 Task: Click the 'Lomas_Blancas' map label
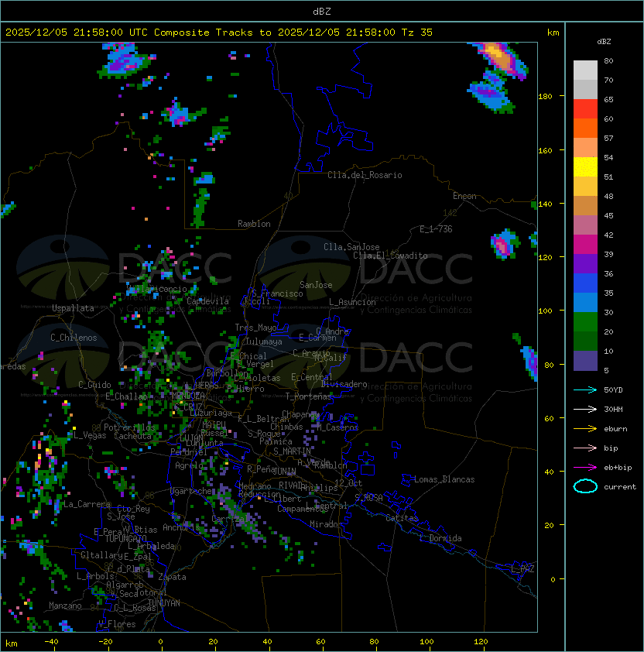point(444,479)
